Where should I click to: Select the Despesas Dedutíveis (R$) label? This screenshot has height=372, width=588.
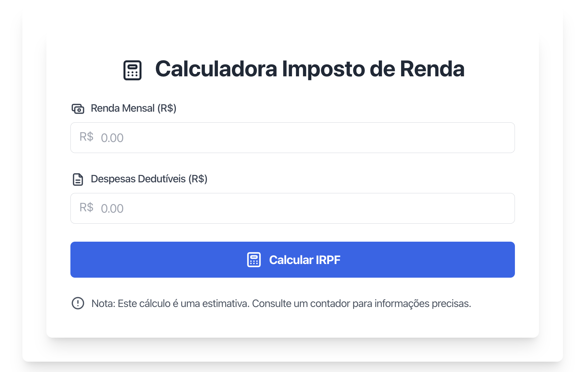pyautogui.click(x=149, y=179)
